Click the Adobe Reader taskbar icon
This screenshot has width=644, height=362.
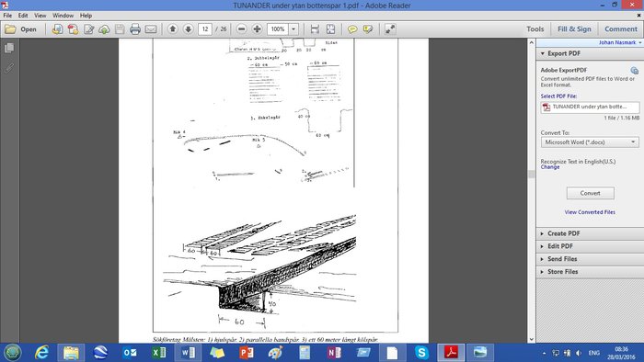click(451, 353)
